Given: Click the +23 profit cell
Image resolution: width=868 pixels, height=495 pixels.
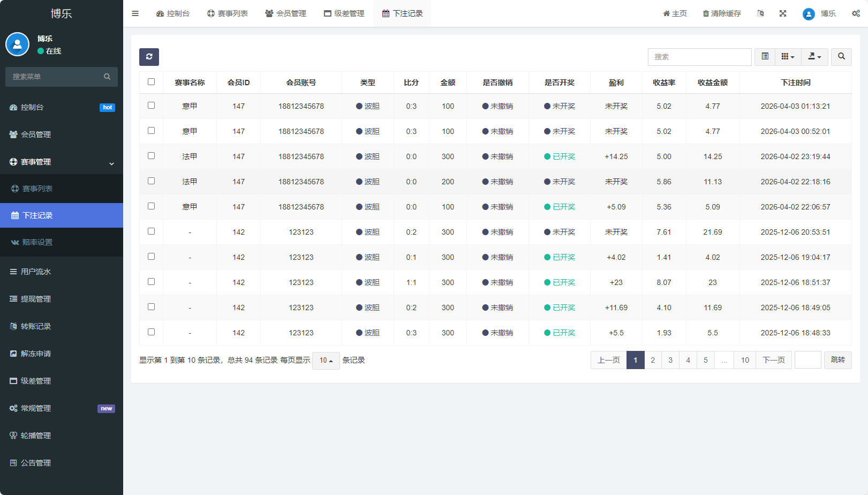Looking at the screenshot, I should pyautogui.click(x=616, y=282).
